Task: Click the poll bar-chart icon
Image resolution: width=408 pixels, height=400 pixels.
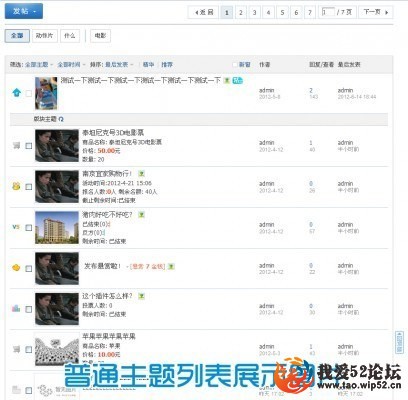Action: (x=16, y=308)
